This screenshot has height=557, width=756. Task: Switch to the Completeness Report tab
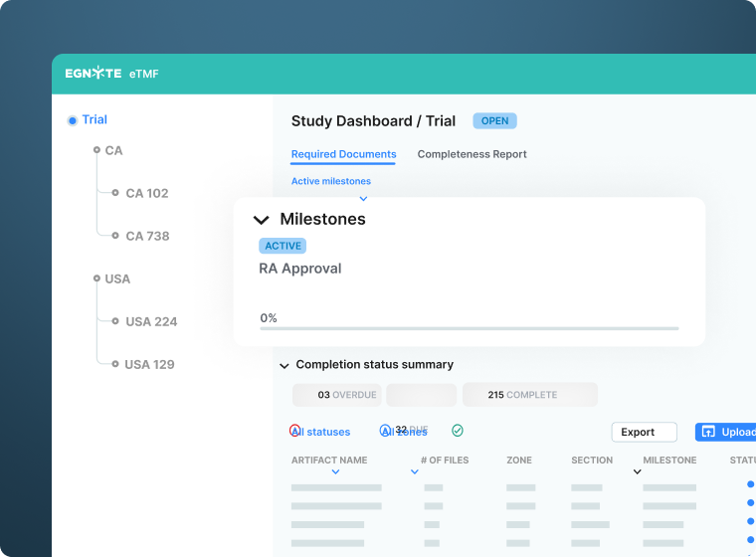(472, 154)
